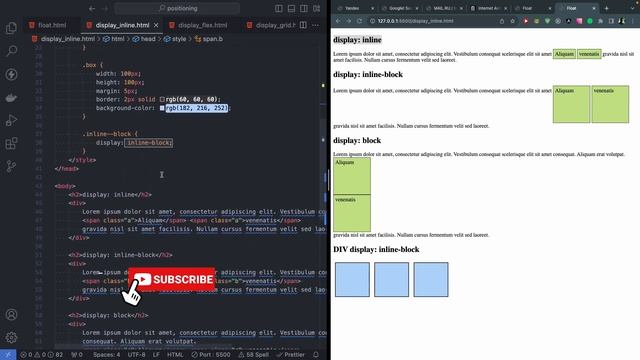Toggle the primary side bar layout icon
Screen dimensions: 640x360
coord(279,8)
